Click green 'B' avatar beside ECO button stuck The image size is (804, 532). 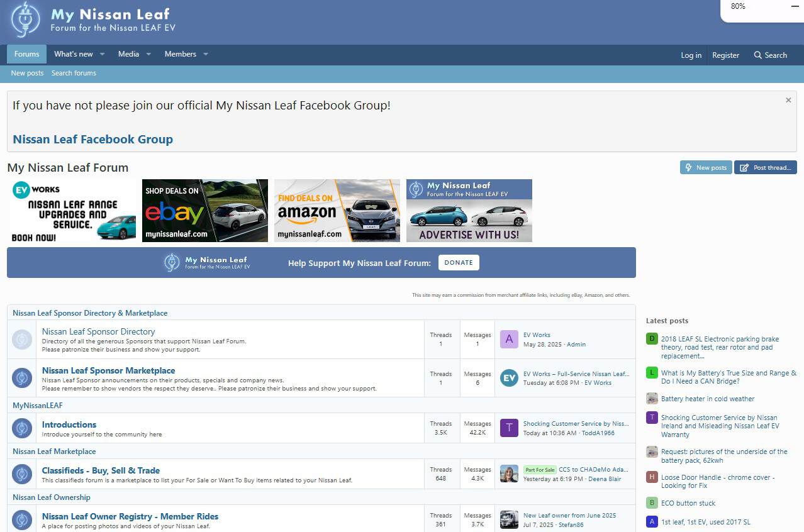[x=652, y=503]
